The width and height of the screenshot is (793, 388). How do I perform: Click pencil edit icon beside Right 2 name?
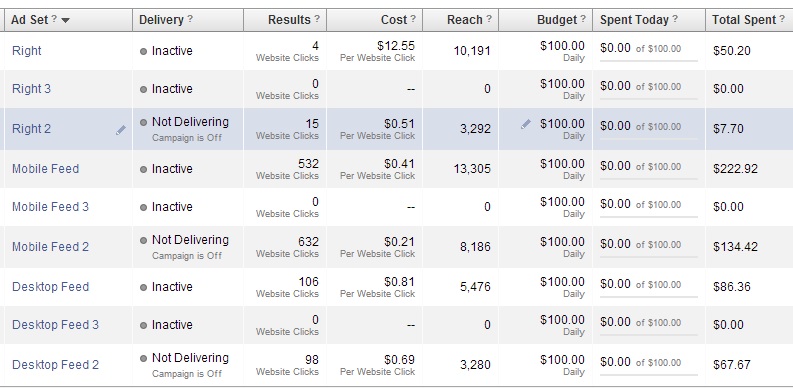pyautogui.click(x=120, y=130)
